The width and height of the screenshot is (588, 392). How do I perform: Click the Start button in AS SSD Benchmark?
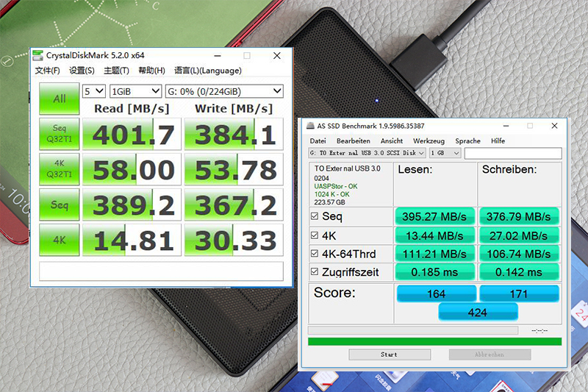pos(390,354)
